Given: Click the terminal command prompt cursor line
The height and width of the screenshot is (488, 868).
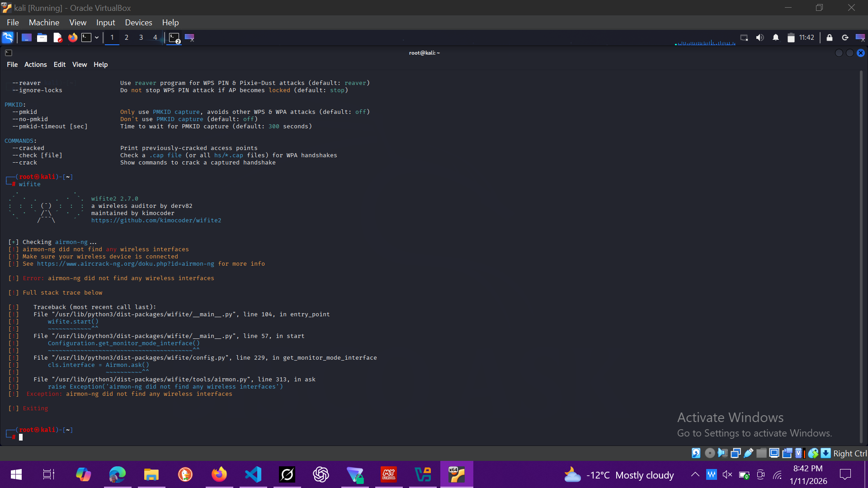Looking at the screenshot, I should tap(21, 437).
